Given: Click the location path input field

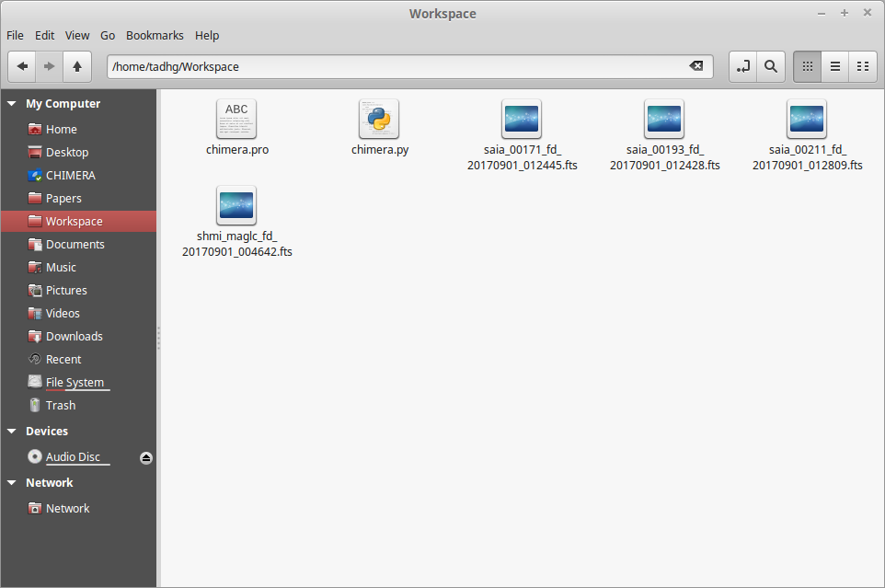Looking at the screenshot, I should (410, 66).
